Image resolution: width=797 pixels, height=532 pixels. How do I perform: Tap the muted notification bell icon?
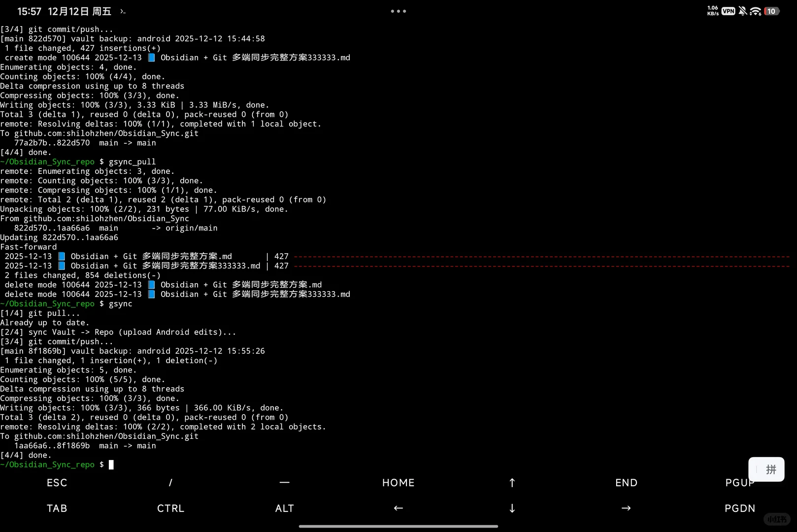[742, 11]
